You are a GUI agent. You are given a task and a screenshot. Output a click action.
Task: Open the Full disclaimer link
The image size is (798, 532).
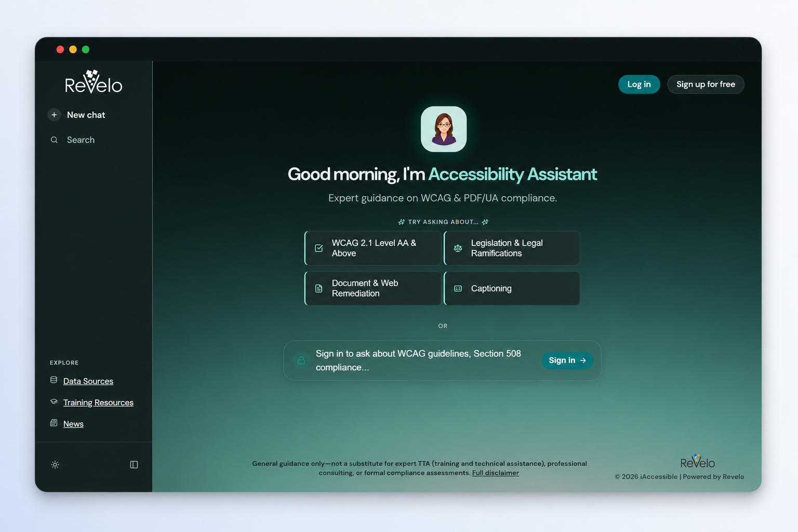(495, 473)
